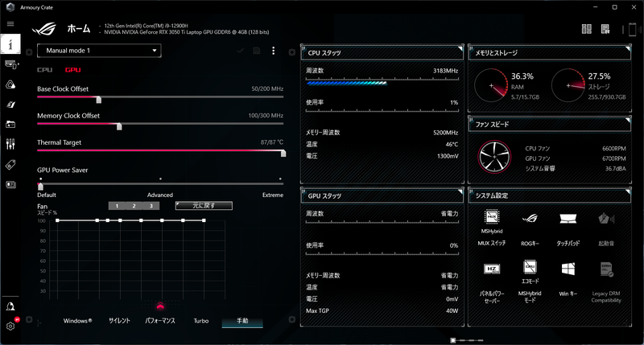Click the first fan curve point
644x345 pixels.
tap(57, 220)
